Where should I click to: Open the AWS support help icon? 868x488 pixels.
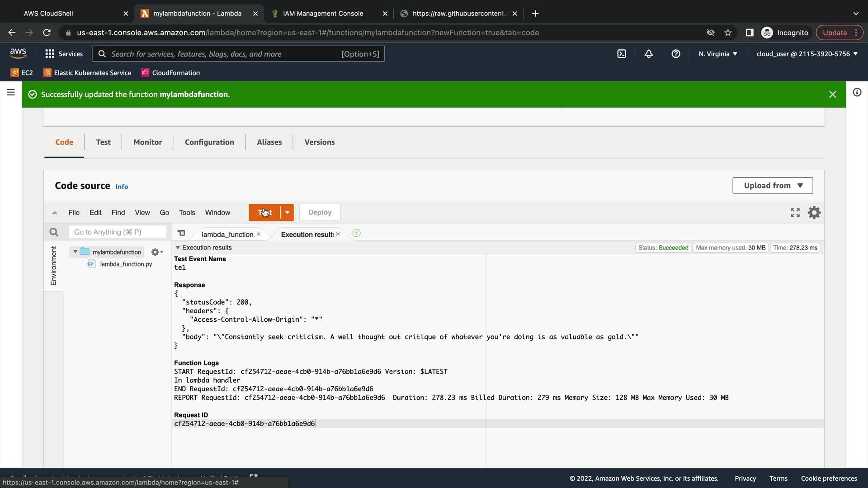pos(676,54)
